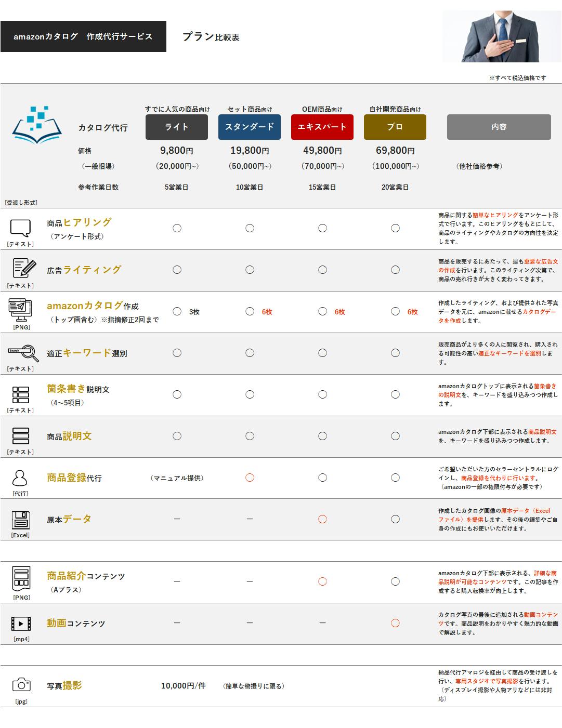This screenshot has width=562, height=728.
Task: Click the camera photo shooting icon
Action: coord(21,684)
